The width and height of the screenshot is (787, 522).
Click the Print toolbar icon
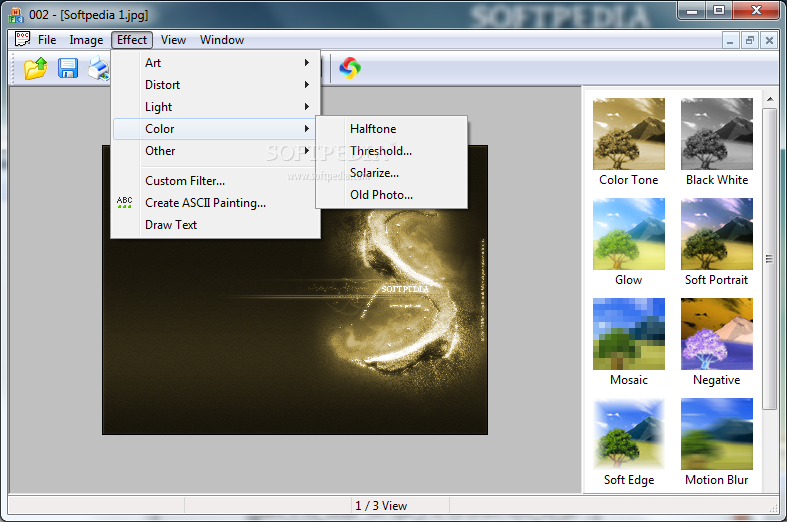point(99,68)
